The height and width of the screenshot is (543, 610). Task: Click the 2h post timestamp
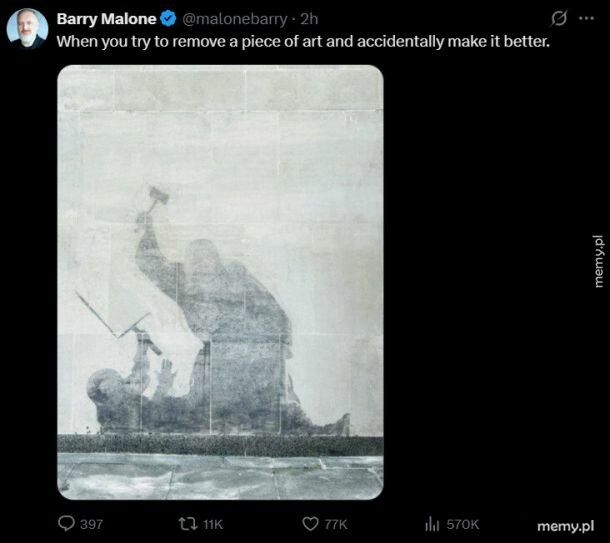308,19
